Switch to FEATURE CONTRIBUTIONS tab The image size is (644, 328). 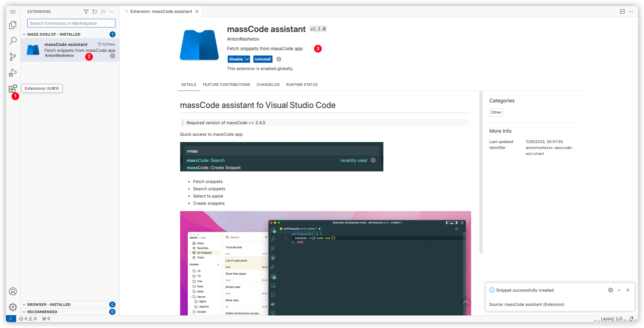226,85
